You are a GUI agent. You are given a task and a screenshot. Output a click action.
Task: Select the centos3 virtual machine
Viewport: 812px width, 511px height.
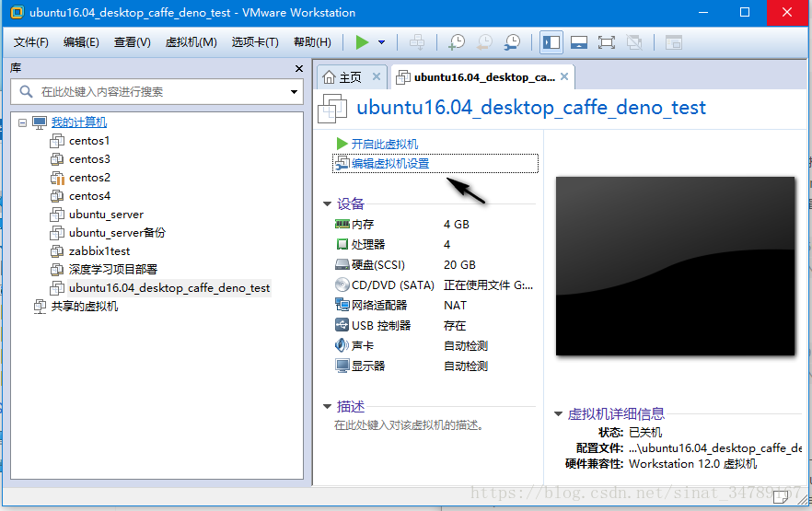(x=89, y=159)
